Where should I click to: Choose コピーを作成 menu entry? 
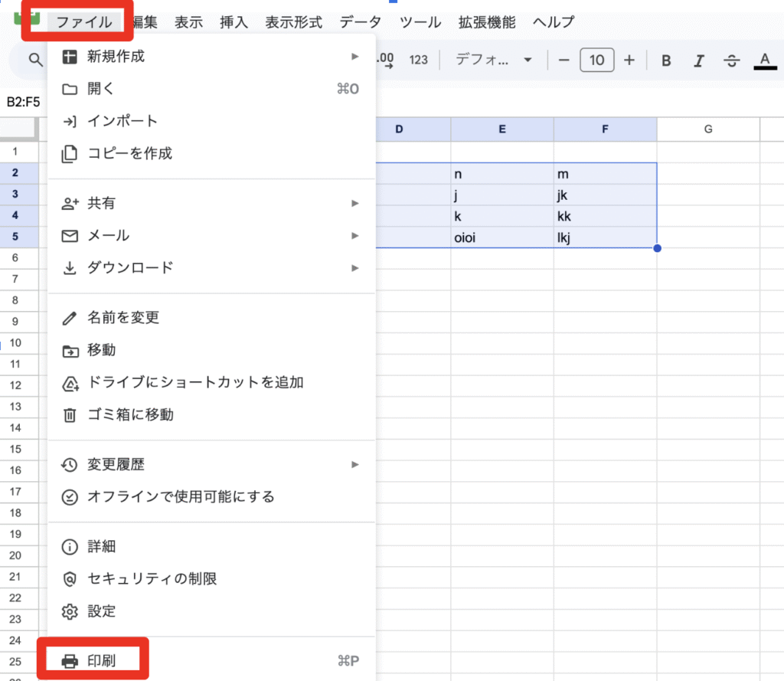coord(129,153)
